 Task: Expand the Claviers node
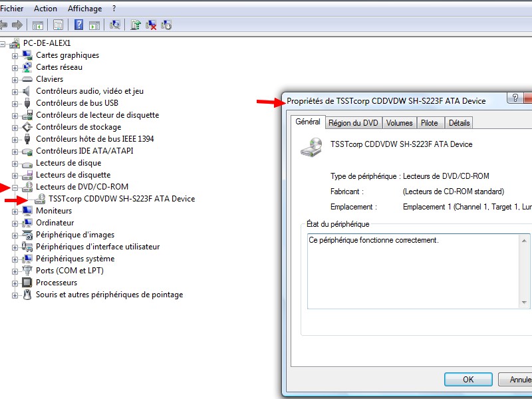tap(15, 80)
